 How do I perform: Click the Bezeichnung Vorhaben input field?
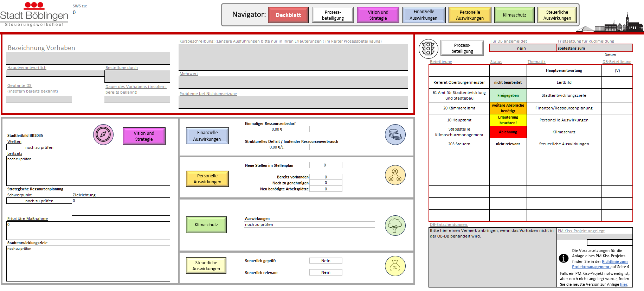pyautogui.click(x=88, y=58)
